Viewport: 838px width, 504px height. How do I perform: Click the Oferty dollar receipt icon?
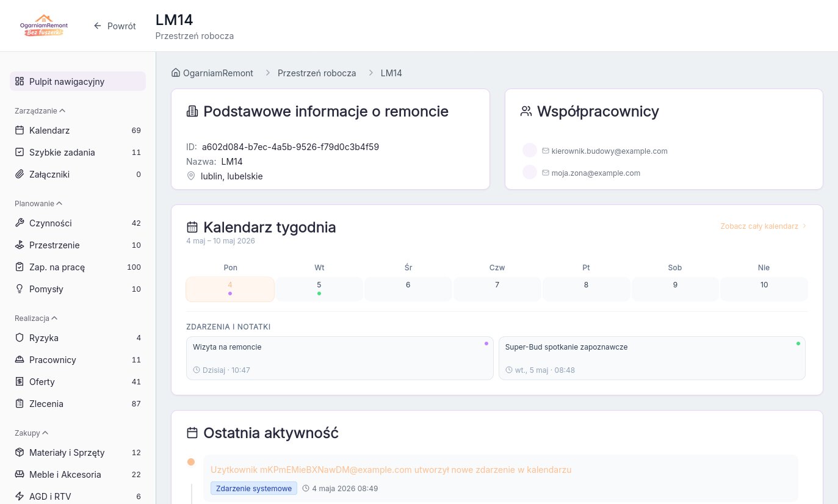(20, 382)
